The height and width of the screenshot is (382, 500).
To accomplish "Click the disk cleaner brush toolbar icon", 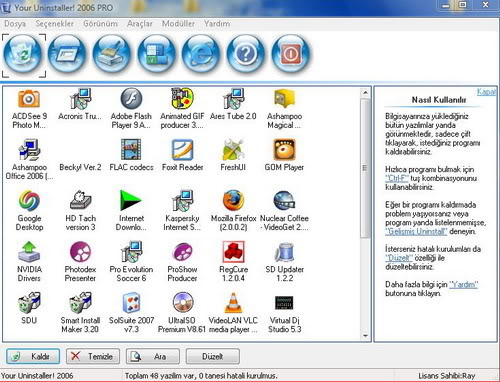I will coord(112,55).
